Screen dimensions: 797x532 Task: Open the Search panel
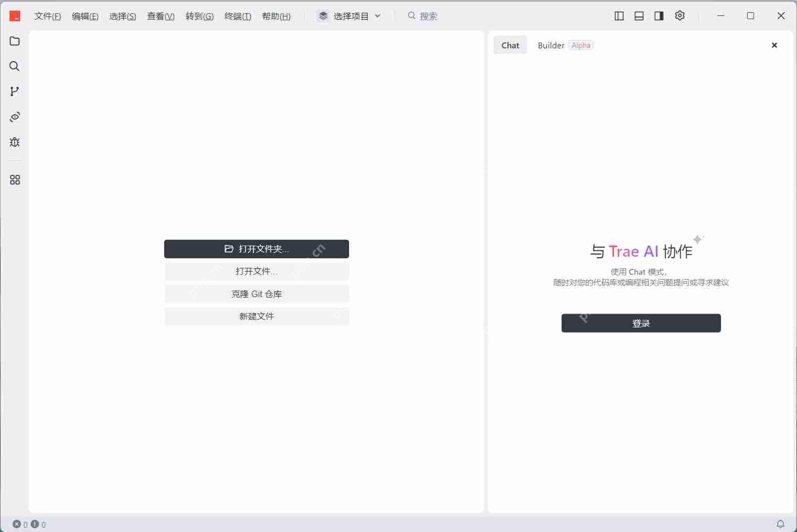[14, 66]
